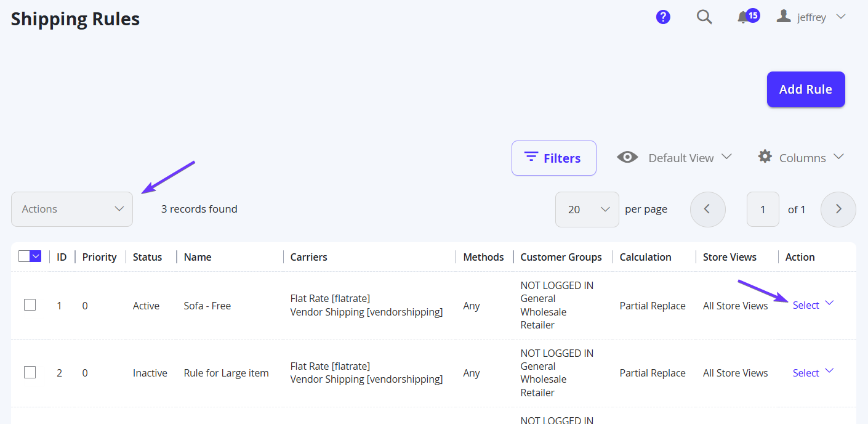Screen dimensions: 868x424
Task: Open notifications bell with 15 badge
Action: (x=748, y=17)
